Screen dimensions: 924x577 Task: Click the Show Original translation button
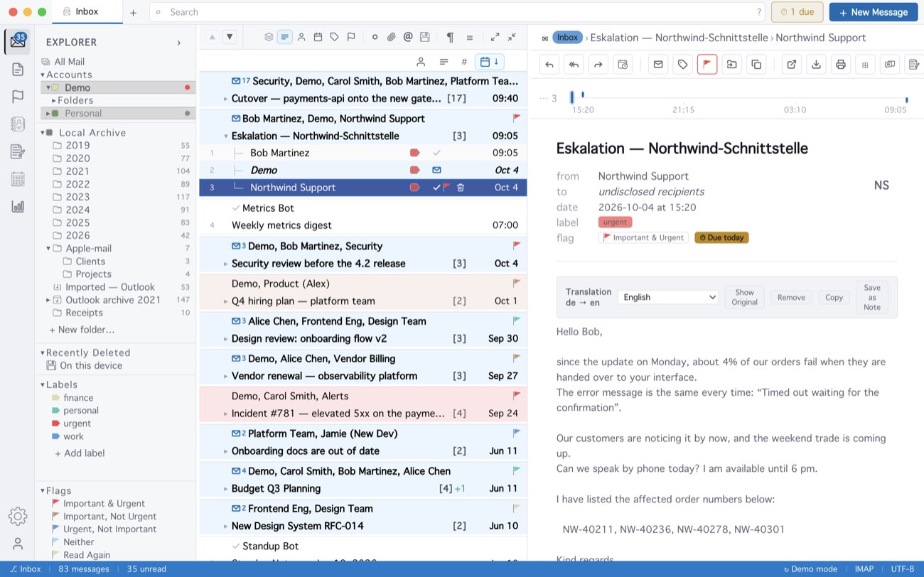(744, 297)
